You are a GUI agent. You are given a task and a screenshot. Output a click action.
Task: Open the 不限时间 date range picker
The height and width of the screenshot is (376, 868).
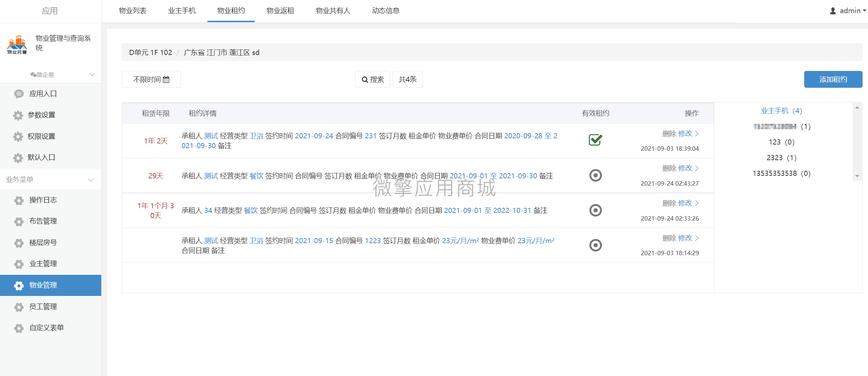(151, 79)
